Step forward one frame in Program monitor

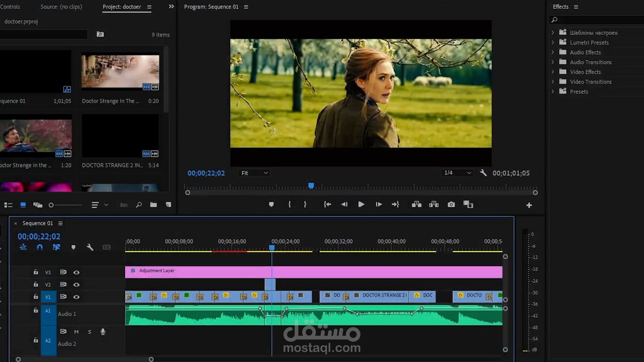pyautogui.click(x=379, y=204)
